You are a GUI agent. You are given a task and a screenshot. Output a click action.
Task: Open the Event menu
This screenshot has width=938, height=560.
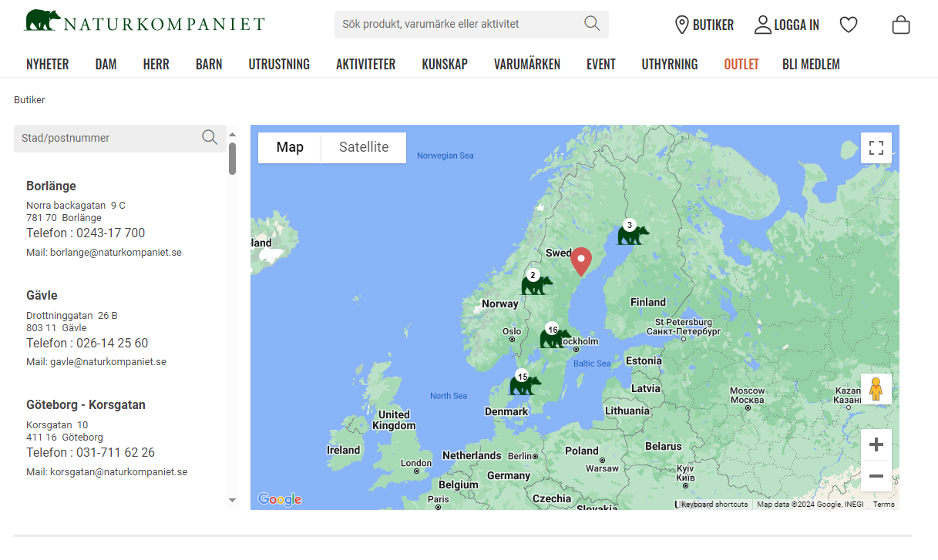click(x=601, y=64)
